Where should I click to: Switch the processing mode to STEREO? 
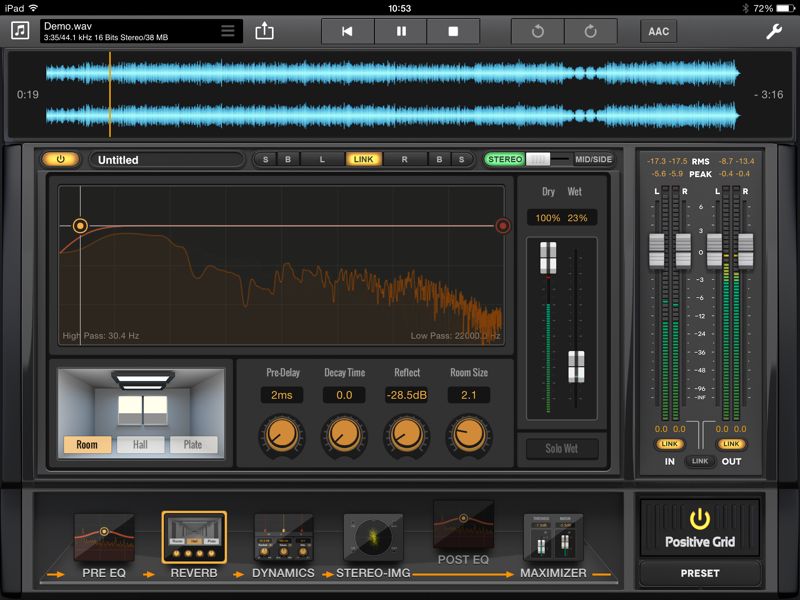click(x=505, y=159)
